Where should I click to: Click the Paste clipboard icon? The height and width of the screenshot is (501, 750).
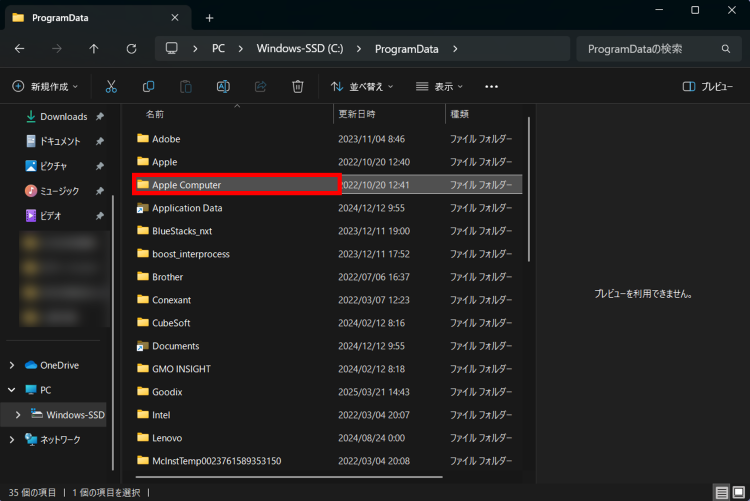[186, 87]
